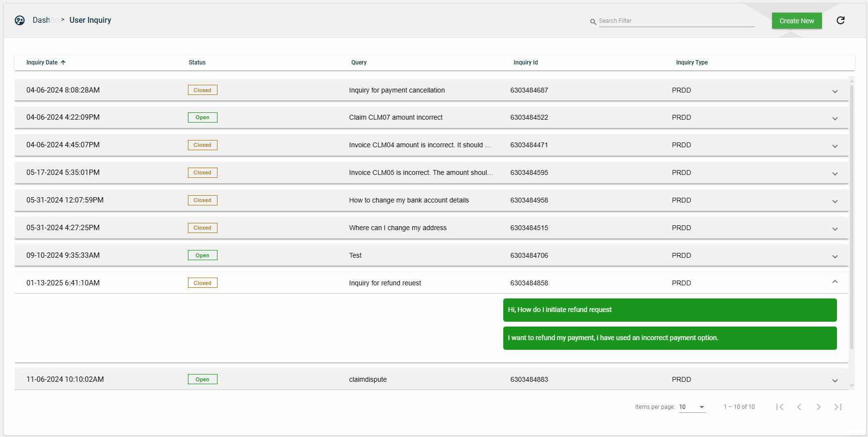The image size is (868, 437).
Task: Click the refresh icon in header
Action: click(840, 20)
